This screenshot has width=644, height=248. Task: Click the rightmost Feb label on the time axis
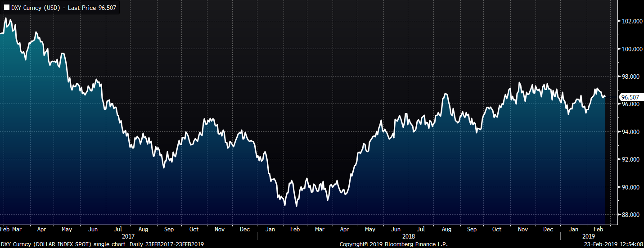pos(598,229)
